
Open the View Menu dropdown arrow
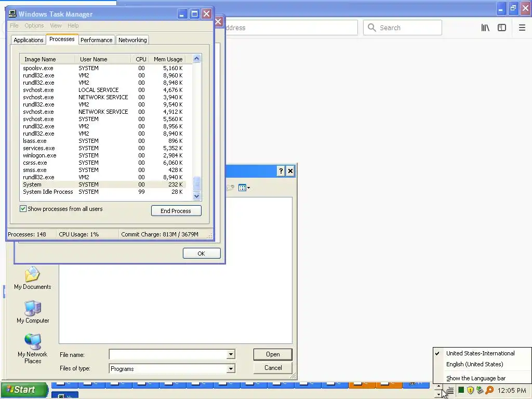pyautogui.click(x=249, y=188)
